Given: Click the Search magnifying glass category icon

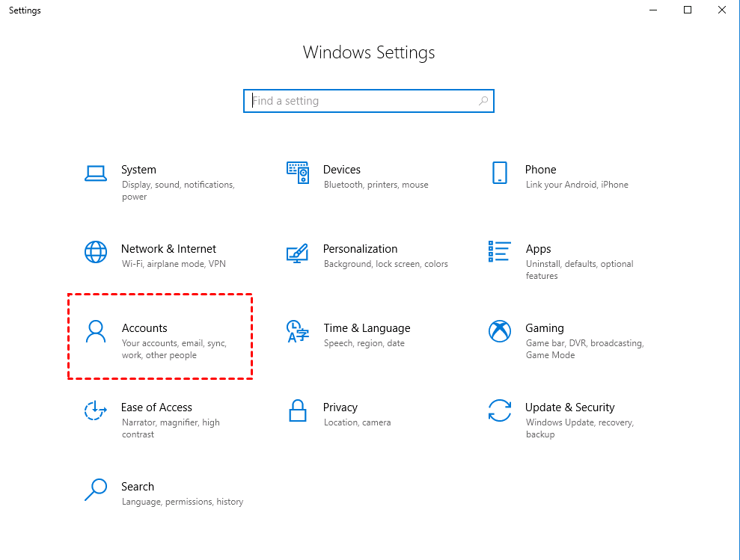Looking at the screenshot, I should [96, 490].
